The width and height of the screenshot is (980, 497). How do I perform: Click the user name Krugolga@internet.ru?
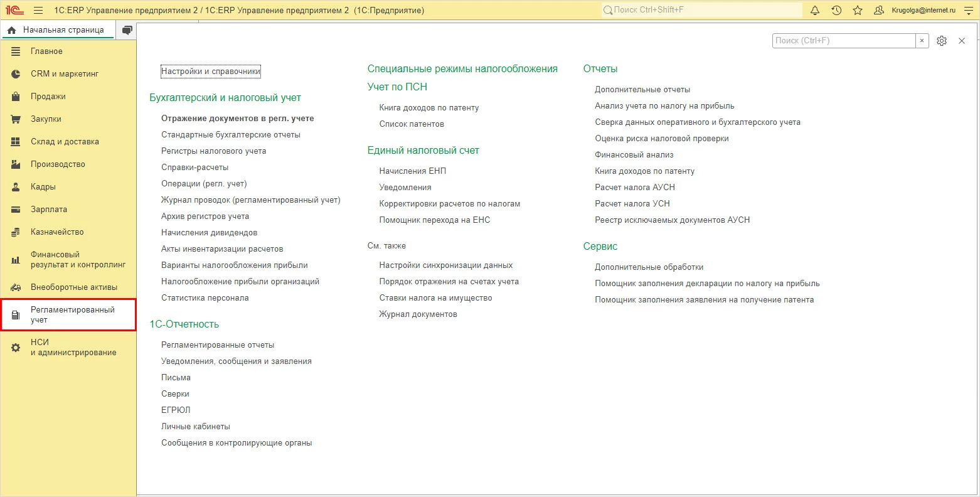click(x=924, y=11)
